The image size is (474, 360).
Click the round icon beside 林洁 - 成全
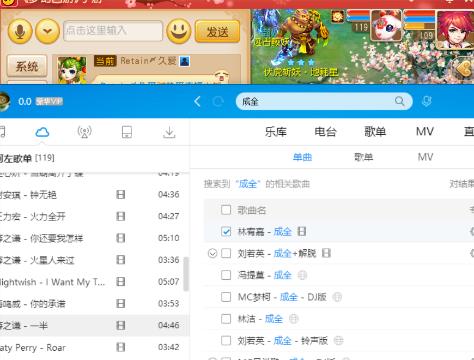293,319
